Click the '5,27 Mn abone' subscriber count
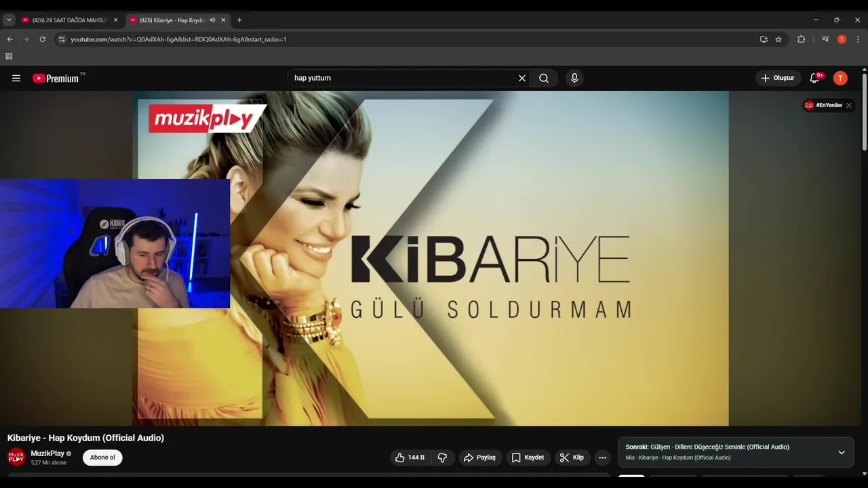 click(x=49, y=463)
